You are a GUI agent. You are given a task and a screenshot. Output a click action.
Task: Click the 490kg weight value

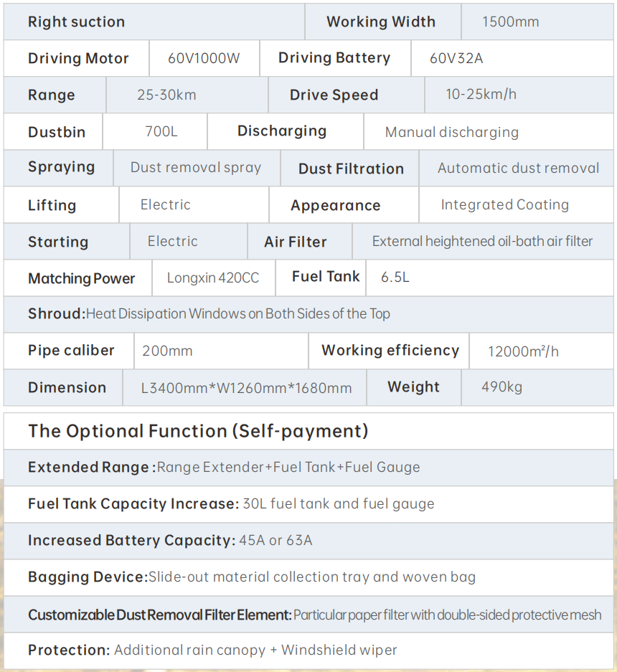tap(501, 387)
